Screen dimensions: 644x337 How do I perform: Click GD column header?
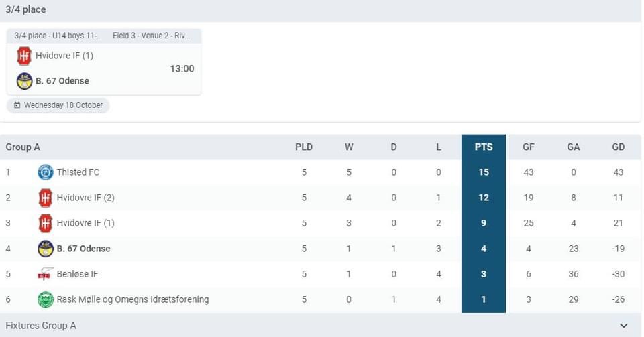[x=618, y=147]
